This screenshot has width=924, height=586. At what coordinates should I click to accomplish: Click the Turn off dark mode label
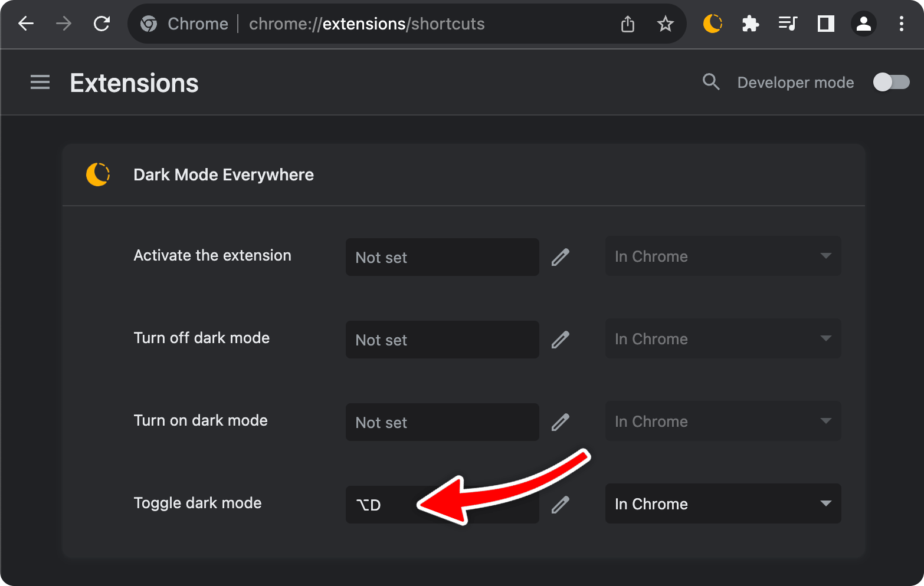click(202, 338)
